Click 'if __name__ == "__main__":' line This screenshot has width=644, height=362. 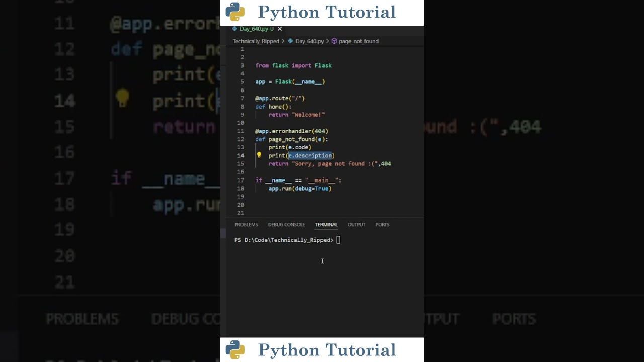298,180
